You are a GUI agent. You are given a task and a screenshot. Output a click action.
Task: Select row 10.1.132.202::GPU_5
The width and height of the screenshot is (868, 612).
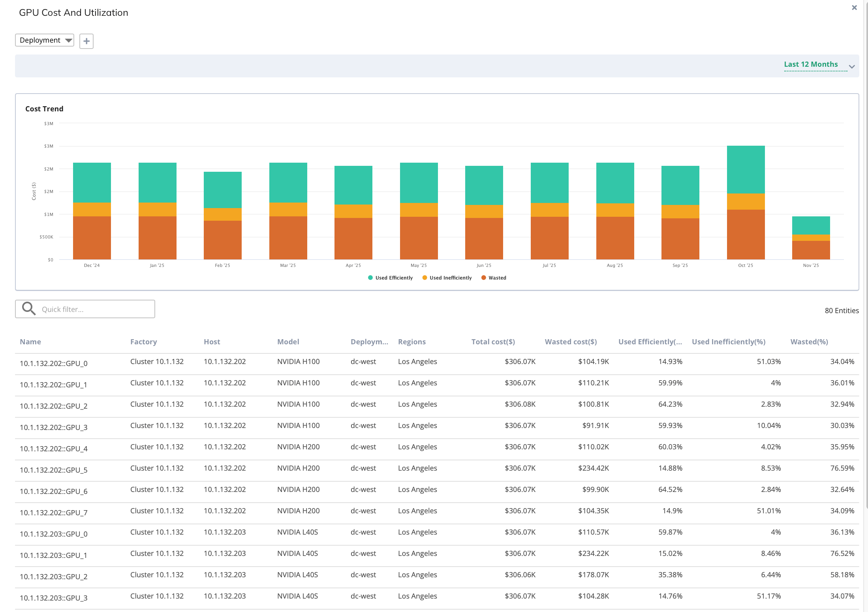pos(54,470)
